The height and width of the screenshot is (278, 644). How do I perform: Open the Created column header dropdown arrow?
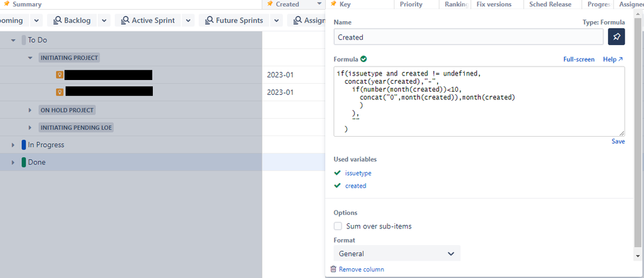320,4
